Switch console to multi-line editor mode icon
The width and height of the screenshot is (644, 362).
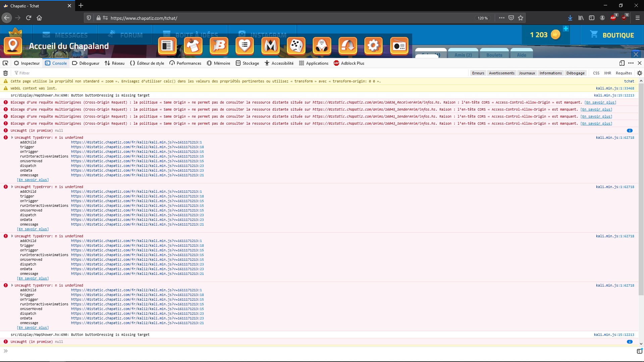(x=640, y=351)
